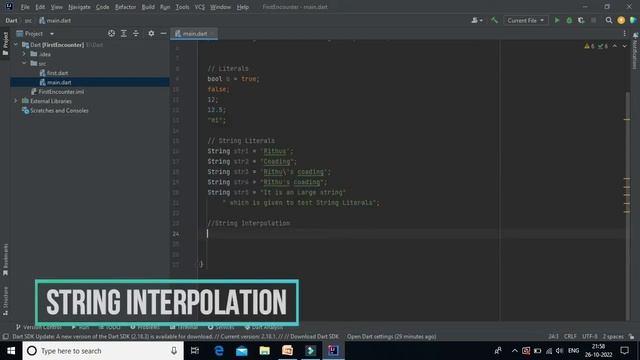Open the Code menu
Screen dimensions: 640x360
click(102, 7)
